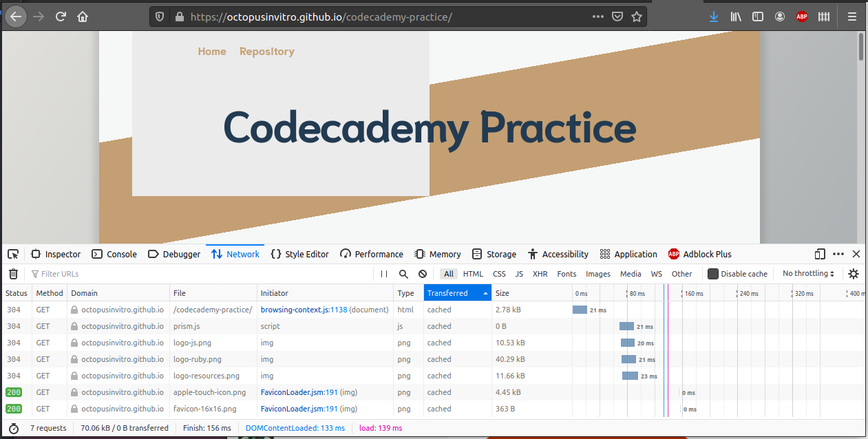The width and height of the screenshot is (868, 439).
Task: Filter requests by HTML
Action: [x=473, y=274]
